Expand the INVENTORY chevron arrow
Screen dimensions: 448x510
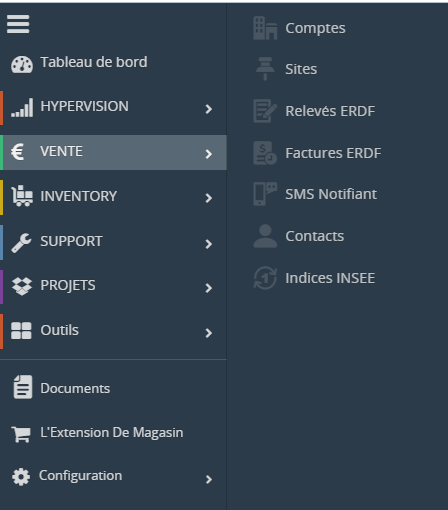(x=209, y=198)
